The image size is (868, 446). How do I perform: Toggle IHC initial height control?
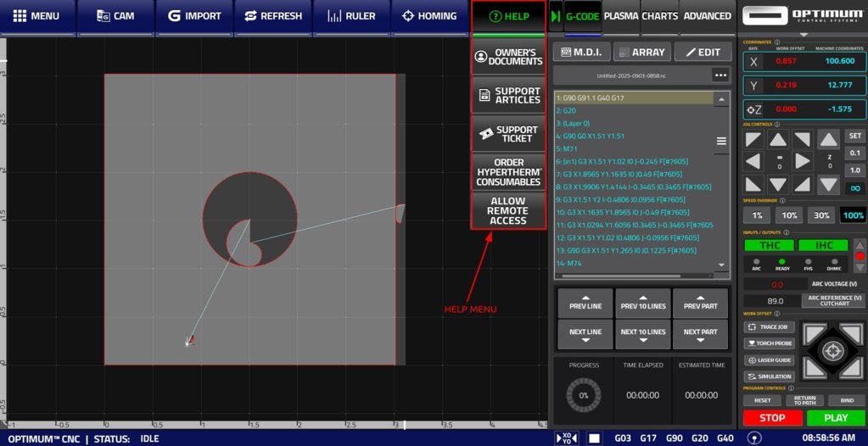pyautogui.click(x=823, y=245)
